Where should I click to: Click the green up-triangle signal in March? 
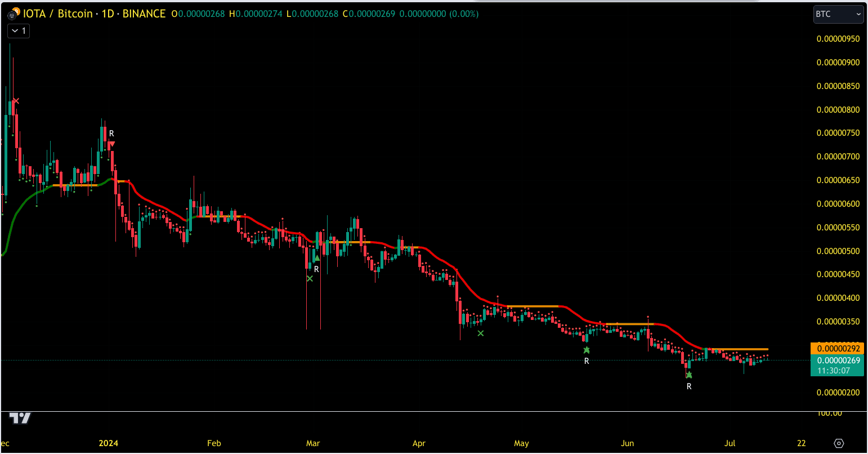point(317,259)
